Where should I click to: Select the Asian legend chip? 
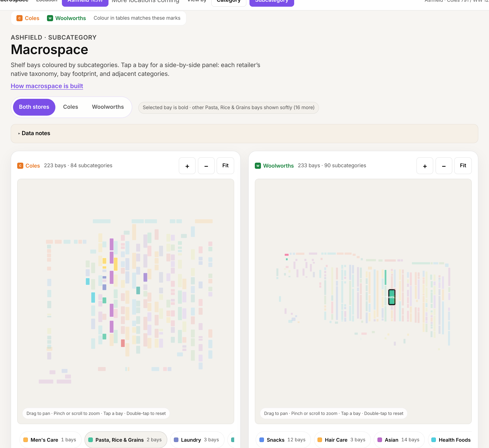click(x=399, y=440)
